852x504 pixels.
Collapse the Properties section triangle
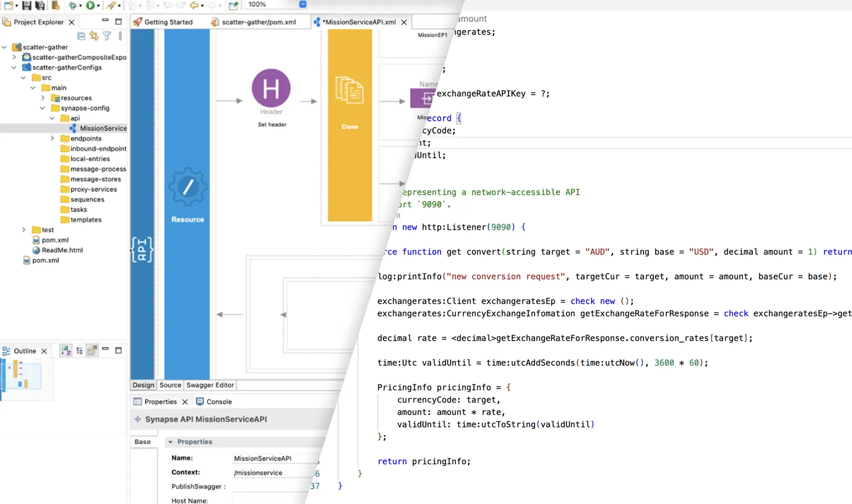170,442
